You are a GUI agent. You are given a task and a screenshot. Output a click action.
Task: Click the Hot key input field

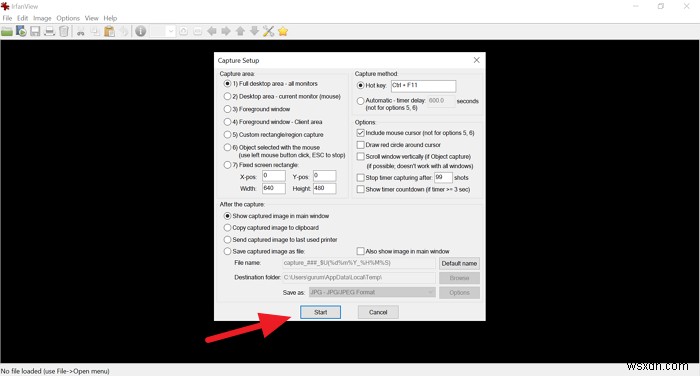pos(424,86)
